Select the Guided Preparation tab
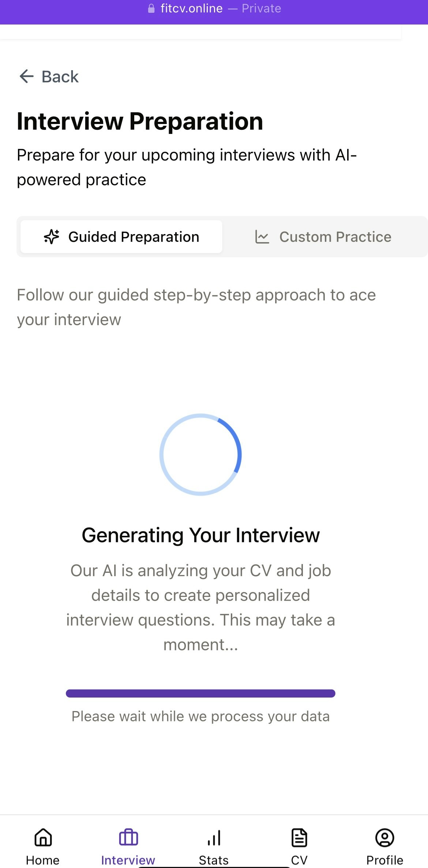This screenshot has height=868, width=428. 121,237
